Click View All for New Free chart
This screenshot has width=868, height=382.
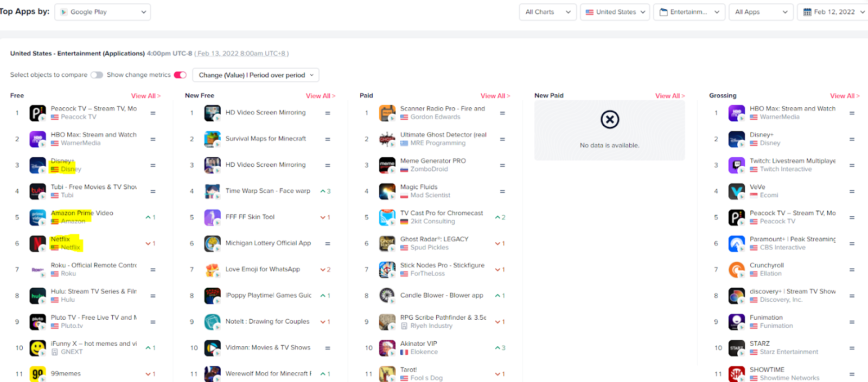tap(321, 96)
